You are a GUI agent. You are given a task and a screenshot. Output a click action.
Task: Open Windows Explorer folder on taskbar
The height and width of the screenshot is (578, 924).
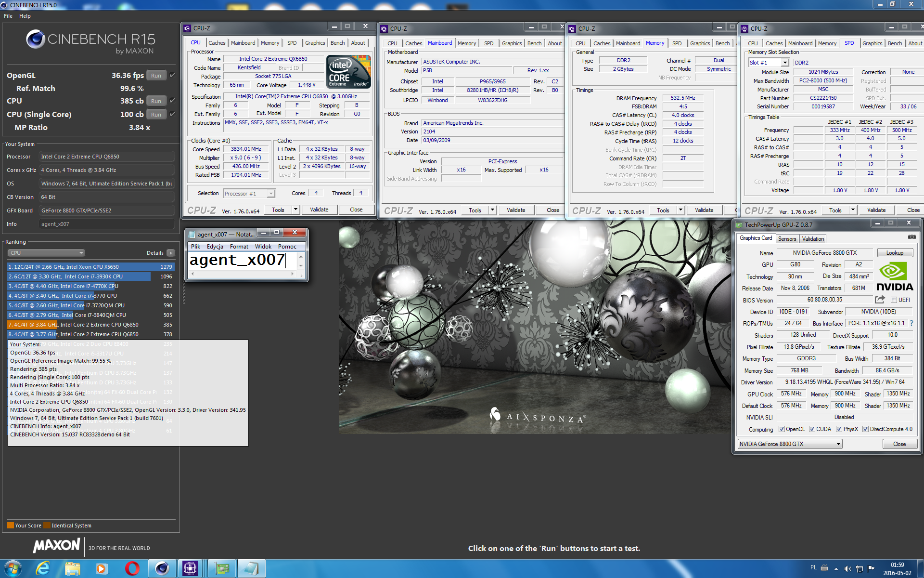tap(73, 569)
